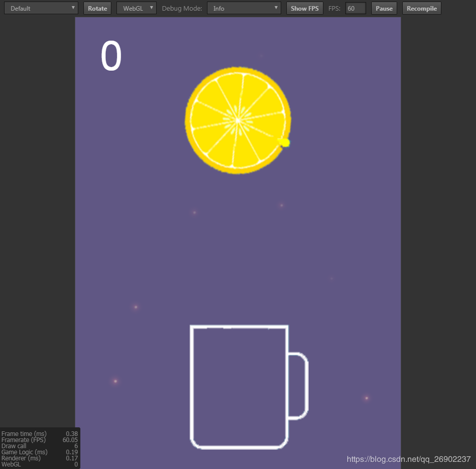Click the lemon slice in the game
This screenshot has width=476, height=469.
[x=238, y=120]
